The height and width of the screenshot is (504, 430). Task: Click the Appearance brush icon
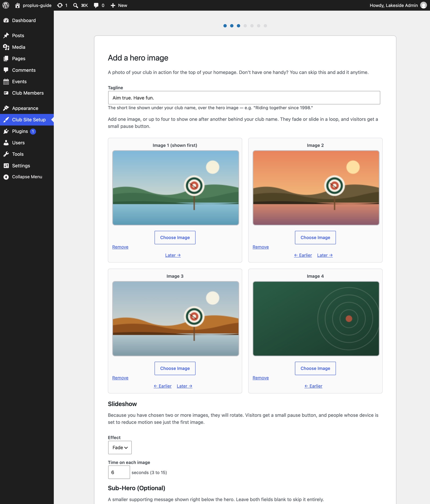(6, 108)
